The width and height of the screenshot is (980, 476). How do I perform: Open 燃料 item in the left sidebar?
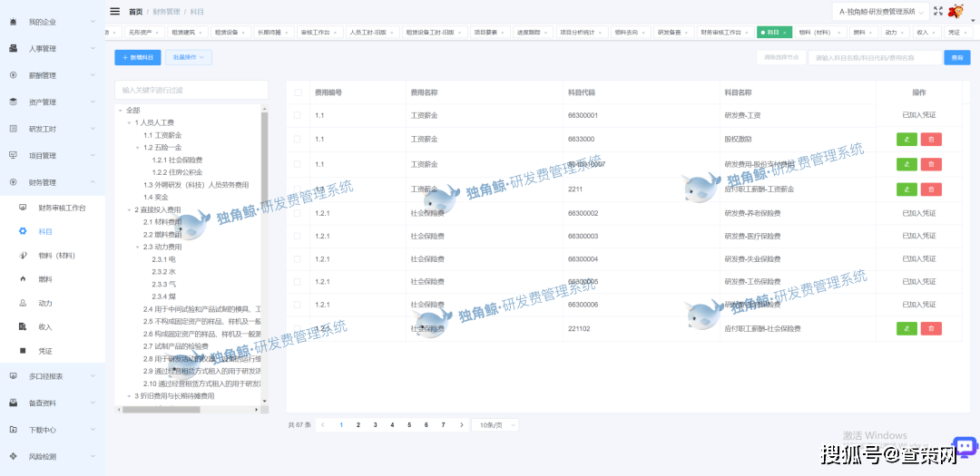click(x=44, y=279)
